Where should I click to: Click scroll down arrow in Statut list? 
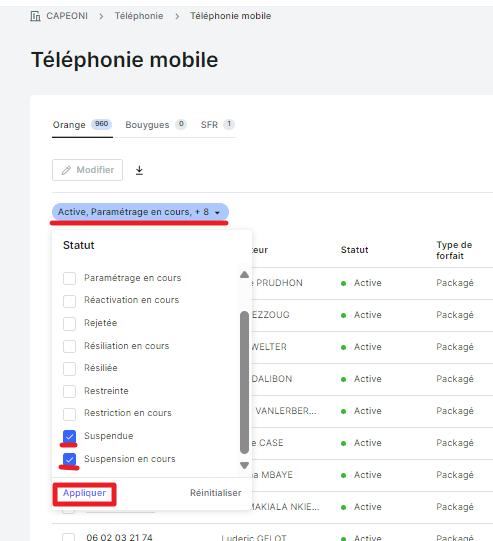[x=244, y=465]
